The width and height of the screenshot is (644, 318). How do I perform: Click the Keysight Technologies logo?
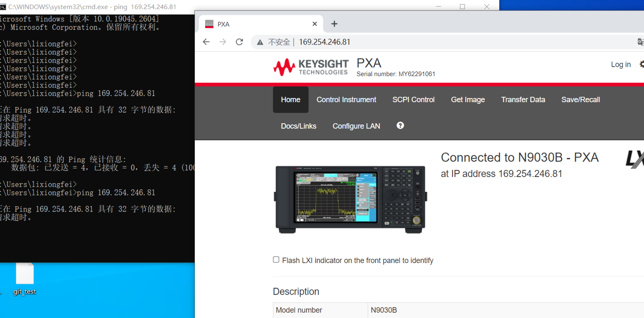(x=311, y=67)
